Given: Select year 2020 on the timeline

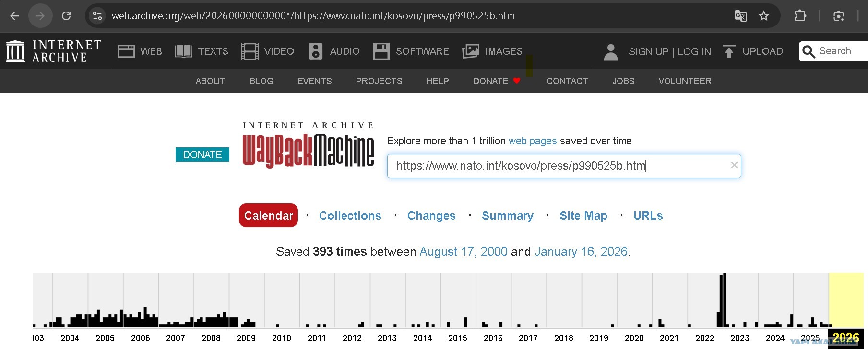Looking at the screenshot, I should (x=634, y=338).
